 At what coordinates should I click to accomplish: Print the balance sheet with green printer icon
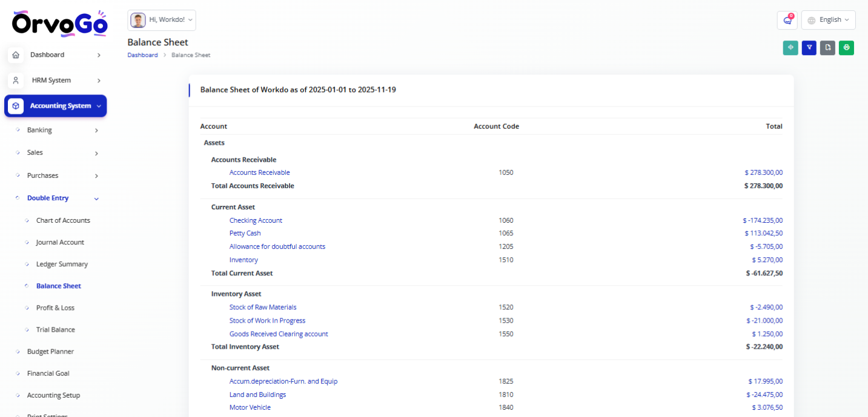coord(846,48)
